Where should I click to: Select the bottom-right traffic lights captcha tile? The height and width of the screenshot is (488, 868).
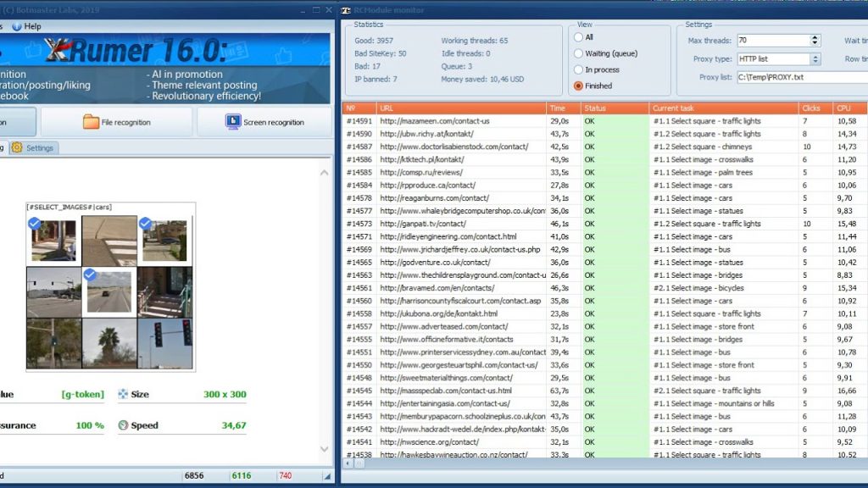[165, 343]
